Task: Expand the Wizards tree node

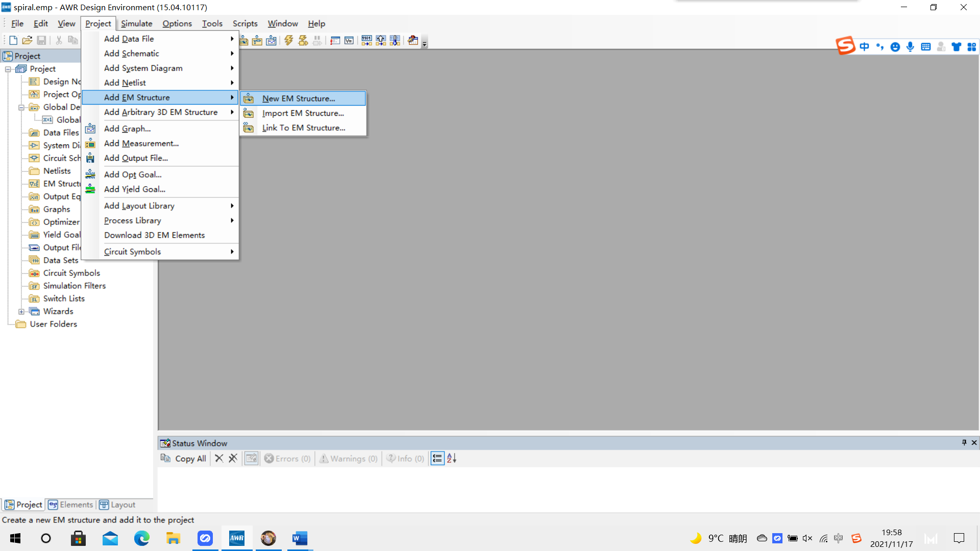Action: 21,311
